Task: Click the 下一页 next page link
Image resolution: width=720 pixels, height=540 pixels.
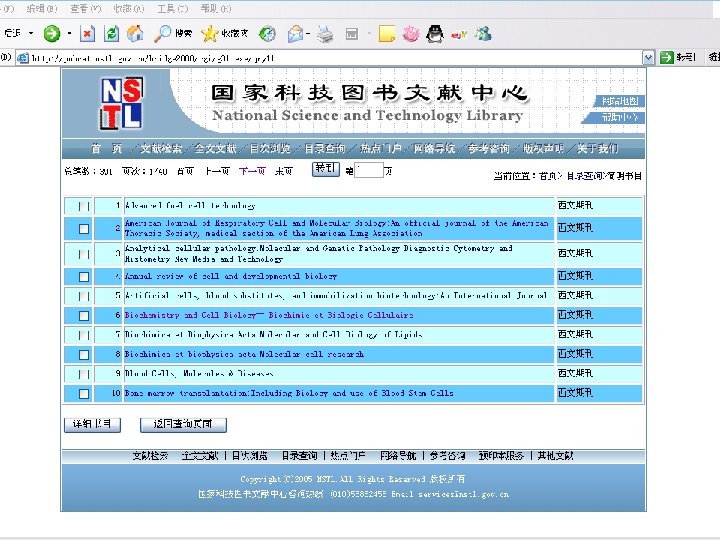Action: tap(252, 171)
